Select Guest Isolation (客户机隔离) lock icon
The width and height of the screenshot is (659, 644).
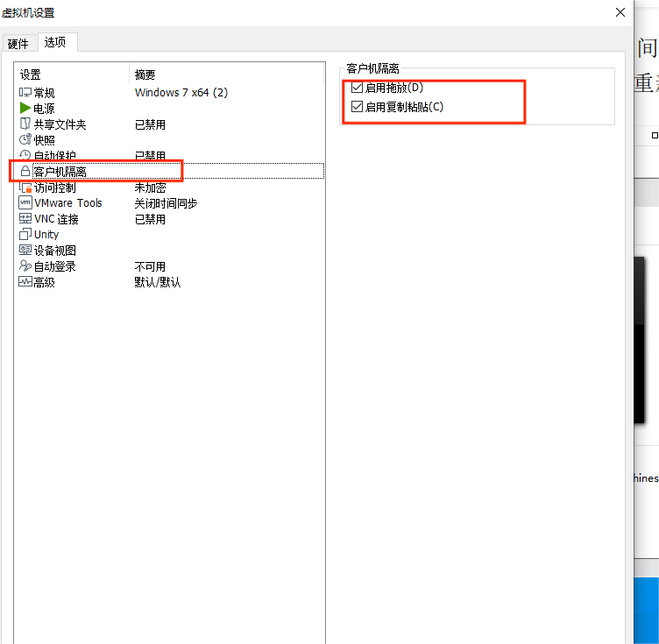coord(25,172)
